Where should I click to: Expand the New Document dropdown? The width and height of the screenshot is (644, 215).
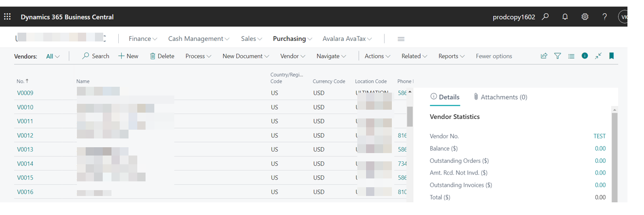(245, 56)
